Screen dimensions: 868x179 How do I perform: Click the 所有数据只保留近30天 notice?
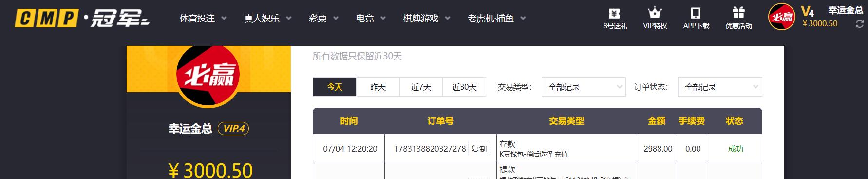357,56
